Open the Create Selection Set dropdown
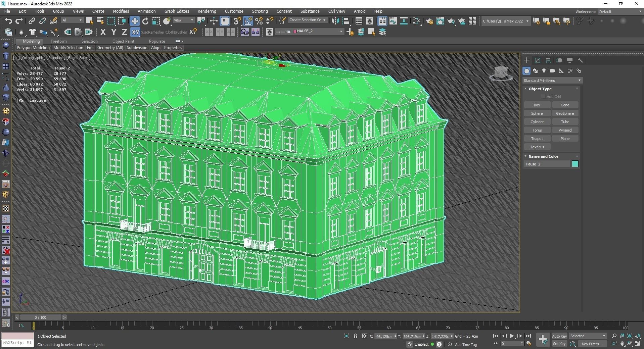644x349 pixels. [308, 20]
